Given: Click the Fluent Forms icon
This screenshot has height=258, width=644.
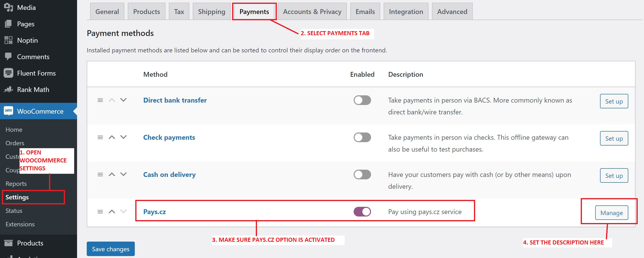Looking at the screenshot, I should click(x=8, y=73).
